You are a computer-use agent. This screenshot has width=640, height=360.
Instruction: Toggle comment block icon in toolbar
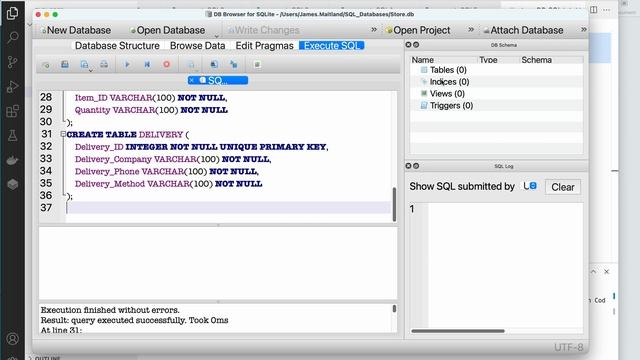click(x=257, y=64)
